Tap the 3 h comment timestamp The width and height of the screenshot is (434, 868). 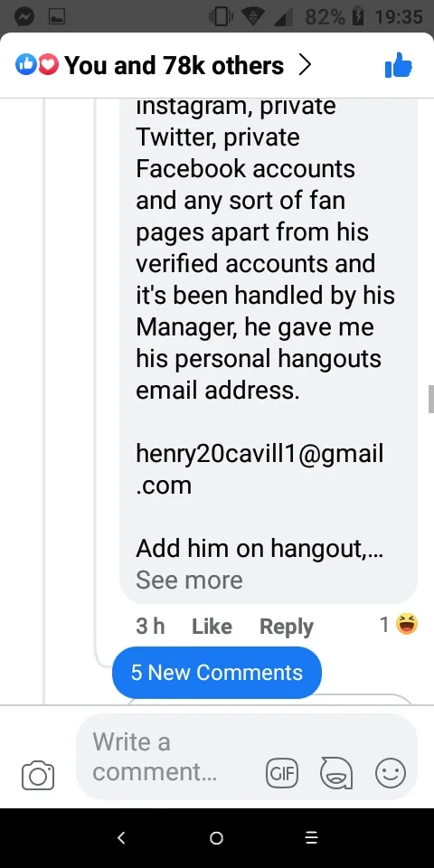pyautogui.click(x=150, y=626)
